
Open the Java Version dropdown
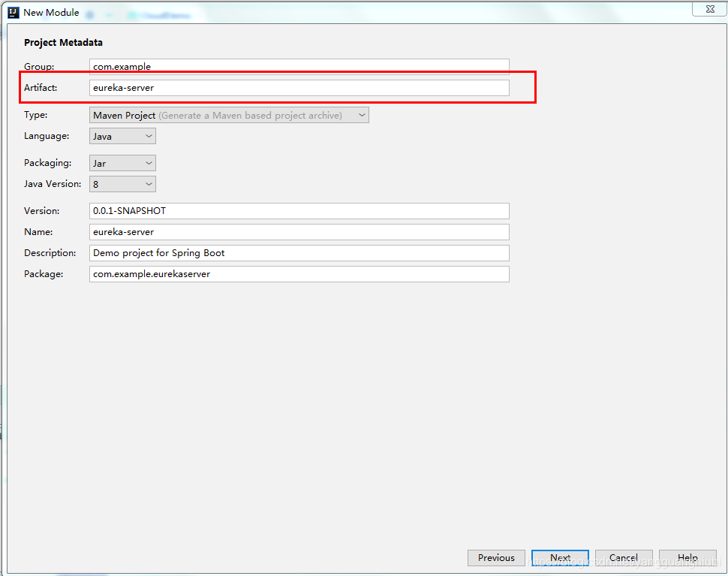122,184
